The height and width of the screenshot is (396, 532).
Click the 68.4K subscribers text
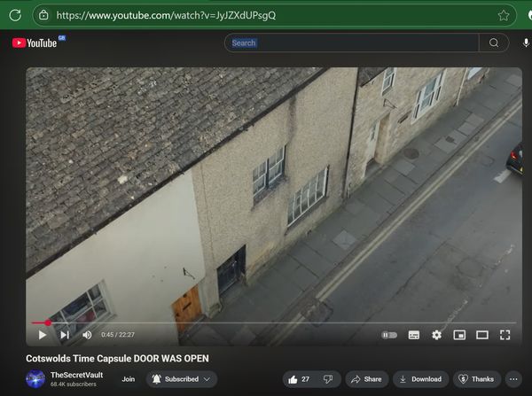pyautogui.click(x=74, y=384)
